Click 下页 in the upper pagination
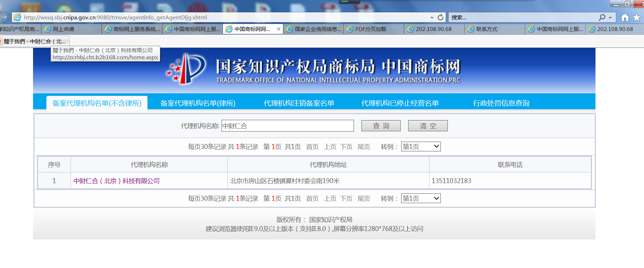Image resolution: width=644 pixels, height=268 pixels. point(346,147)
